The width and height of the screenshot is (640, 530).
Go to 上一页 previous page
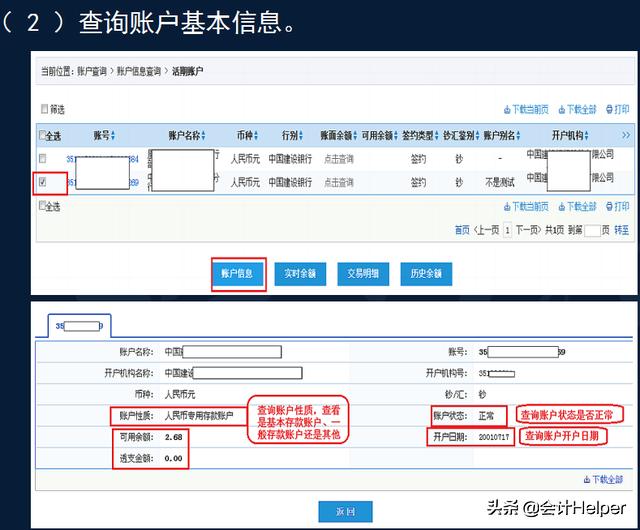(487, 230)
